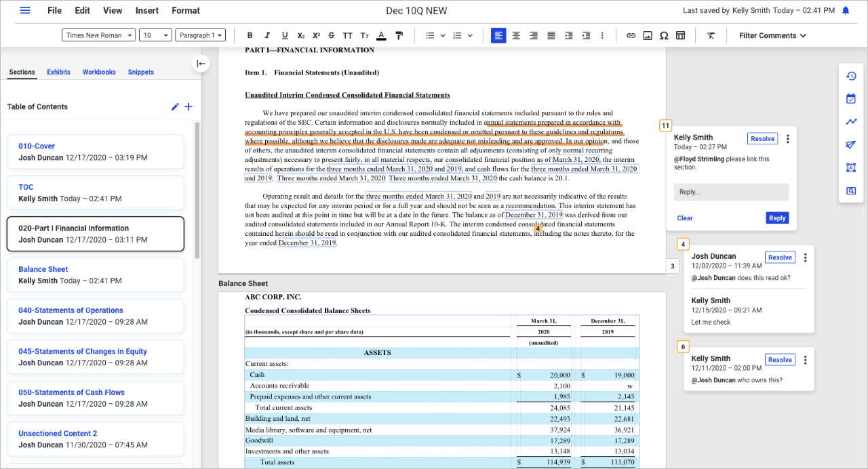
Task: Open the trend chart panel
Action: click(x=851, y=122)
